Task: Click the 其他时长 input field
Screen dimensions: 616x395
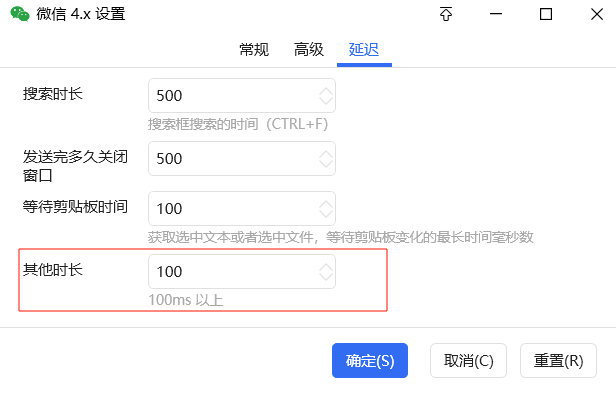Action: 242,272
